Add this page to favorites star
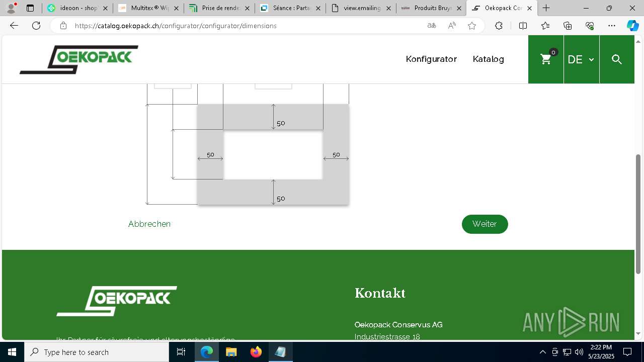 (471, 26)
